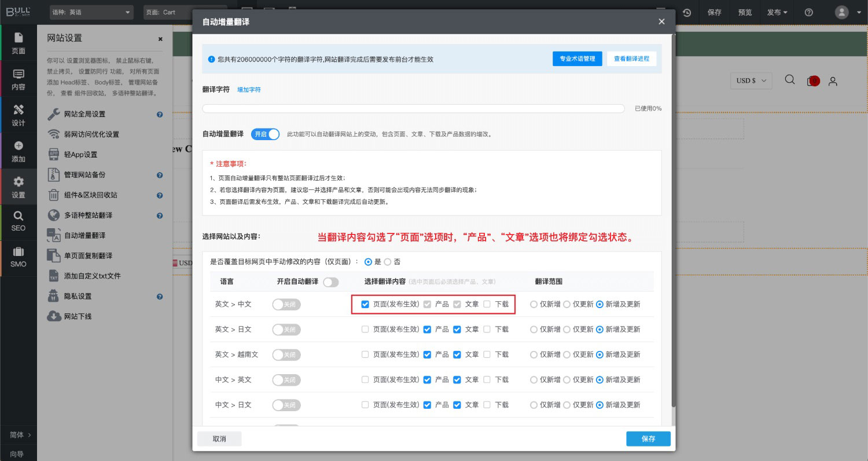
Task: Select 仅新增 radio for 英文 > 中文 row
Action: (534, 304)
